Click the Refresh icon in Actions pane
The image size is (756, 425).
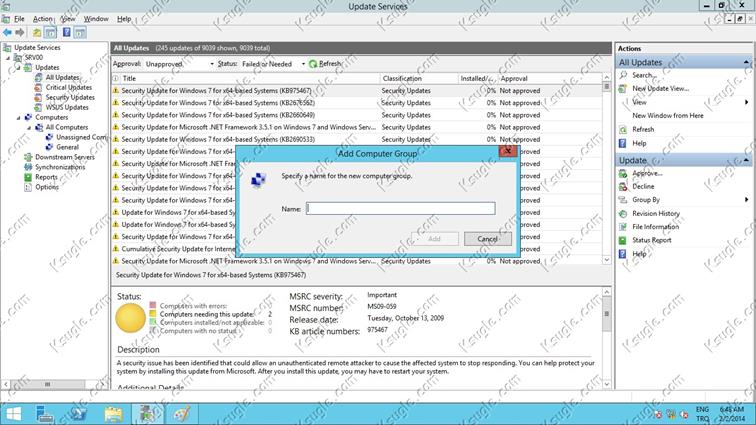point(623,129)
